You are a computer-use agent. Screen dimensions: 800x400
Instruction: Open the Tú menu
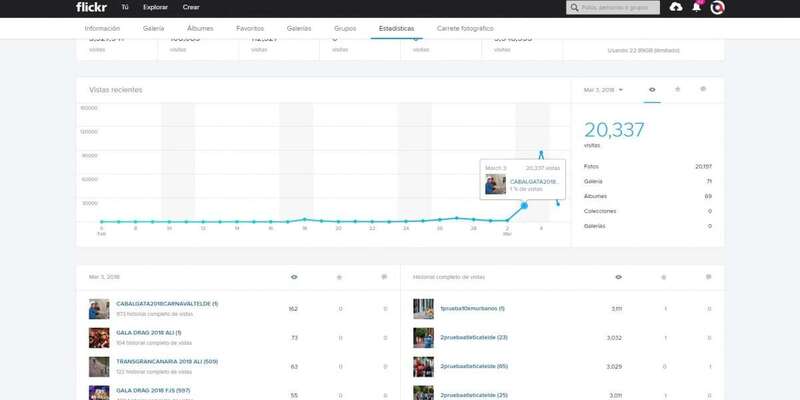click(x=124, y=7)
